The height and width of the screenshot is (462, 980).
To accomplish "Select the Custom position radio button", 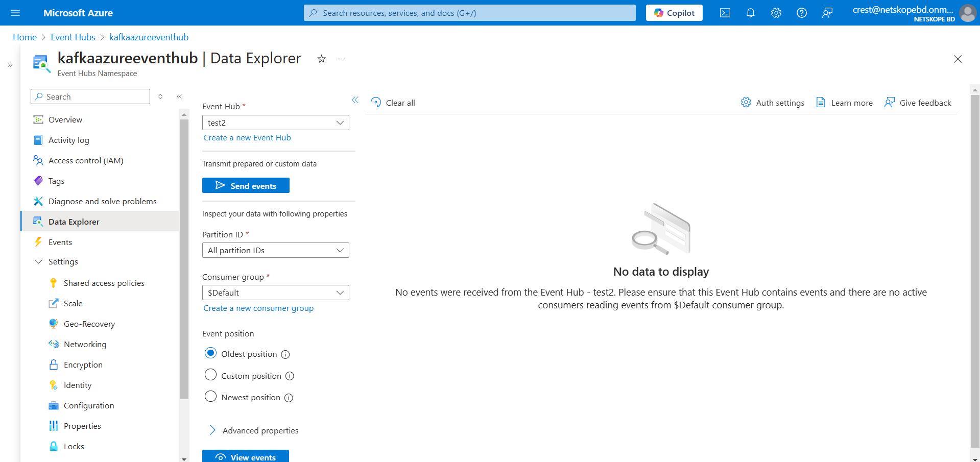I will coord(210,375).
